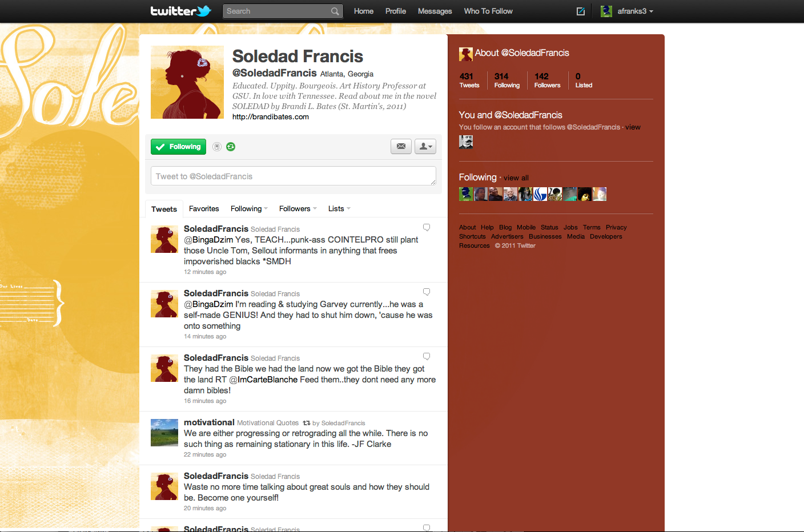
Task: Send direct message via envelope icon
Action: pos(401,147)
